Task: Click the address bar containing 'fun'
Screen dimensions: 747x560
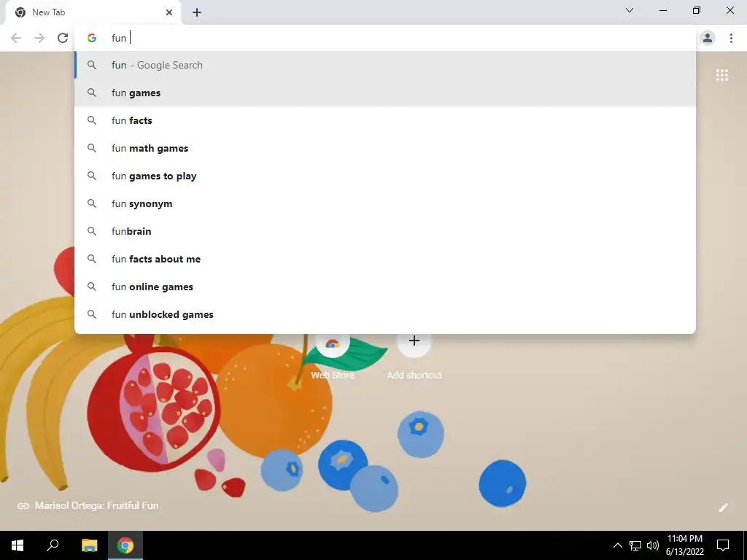Action: point(385,38)
